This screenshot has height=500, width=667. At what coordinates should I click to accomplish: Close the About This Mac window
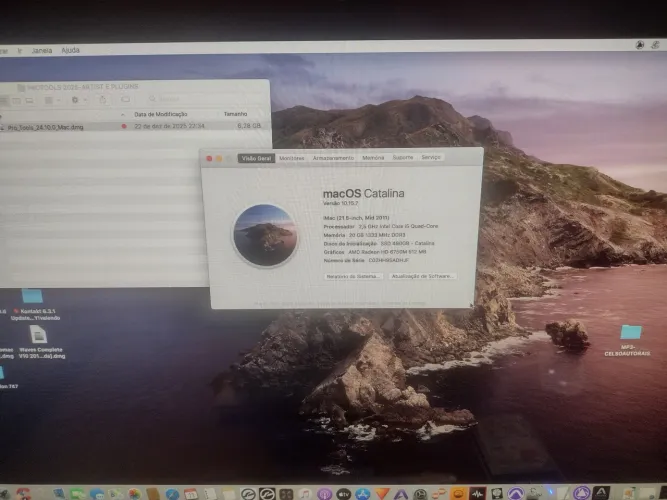tap(209, 159)
